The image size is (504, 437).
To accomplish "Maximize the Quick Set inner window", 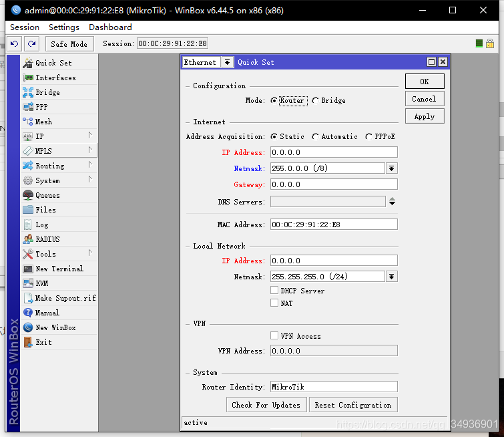I will pos(431,61).
